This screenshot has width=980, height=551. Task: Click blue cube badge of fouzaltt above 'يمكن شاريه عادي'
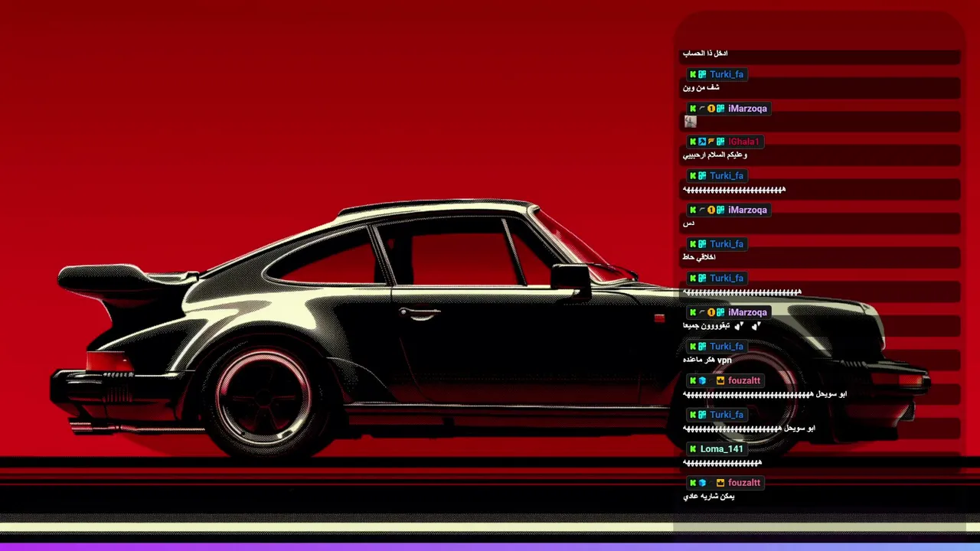click(x=702, y=483)
